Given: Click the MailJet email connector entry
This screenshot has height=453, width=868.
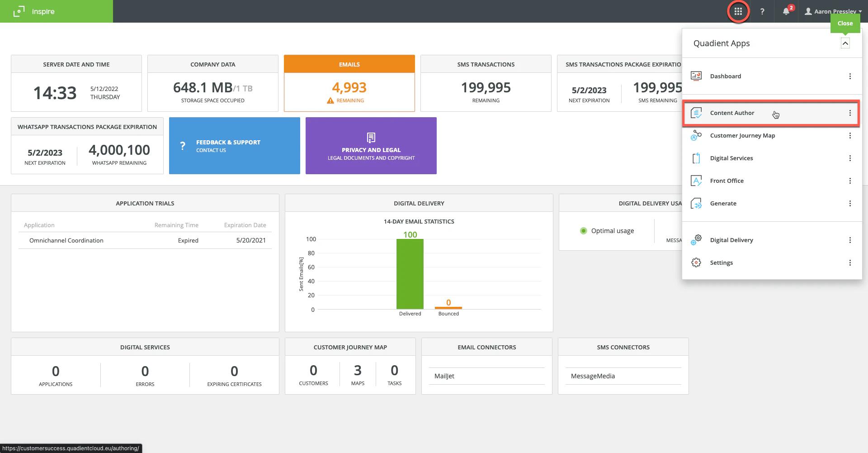Looking at the screenshot, I should coord(443,376).
